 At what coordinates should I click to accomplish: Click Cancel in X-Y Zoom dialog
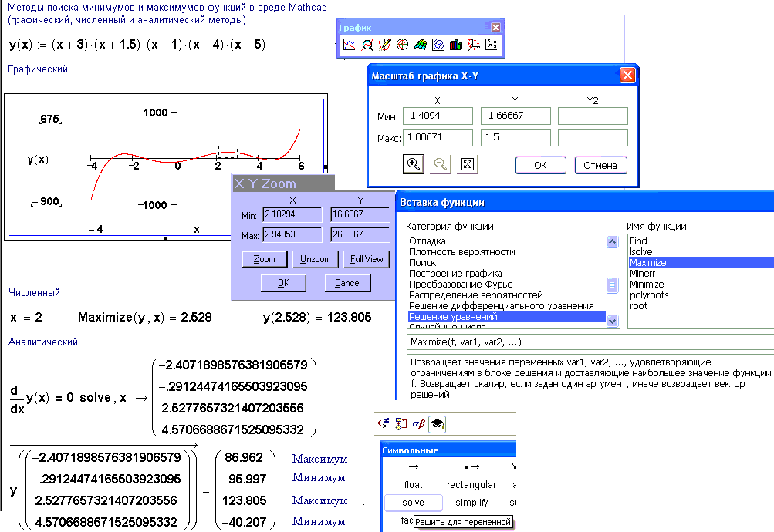point(347,283)
